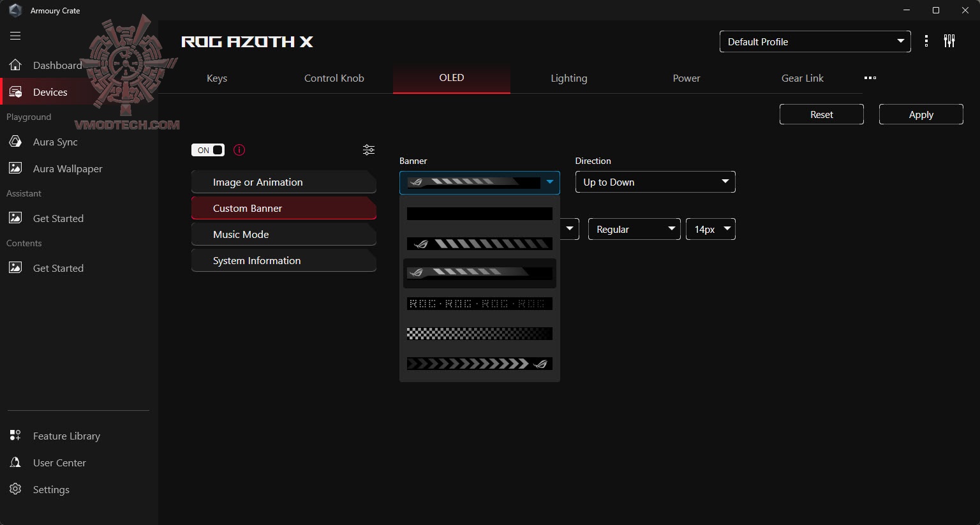Switch to the Lighting tab
Screen dimensions: 980x525
569,78
